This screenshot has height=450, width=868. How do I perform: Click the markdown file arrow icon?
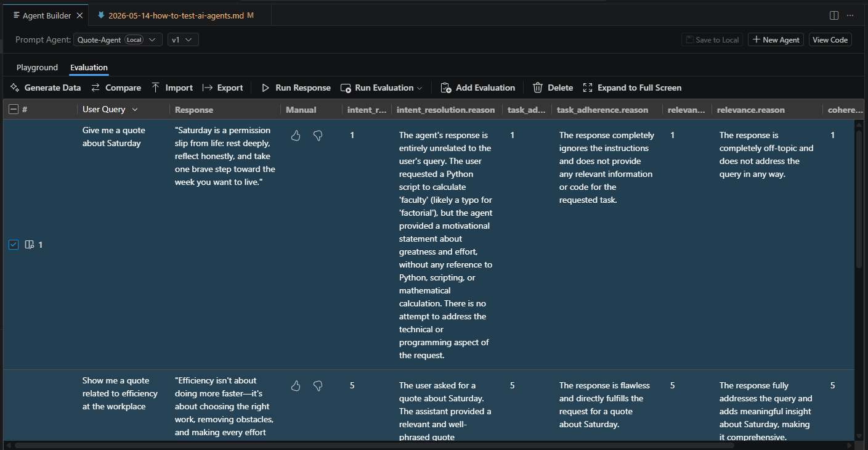[101, 15]
